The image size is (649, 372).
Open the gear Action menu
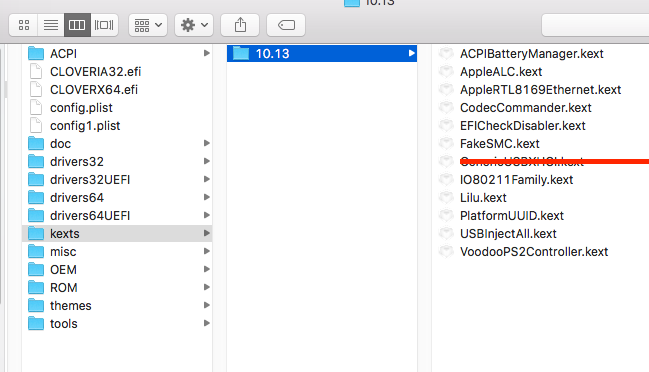click(194, 25)
